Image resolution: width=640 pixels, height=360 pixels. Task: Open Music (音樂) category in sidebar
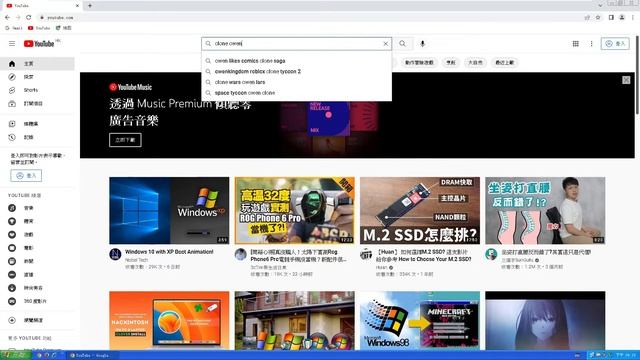37,208
